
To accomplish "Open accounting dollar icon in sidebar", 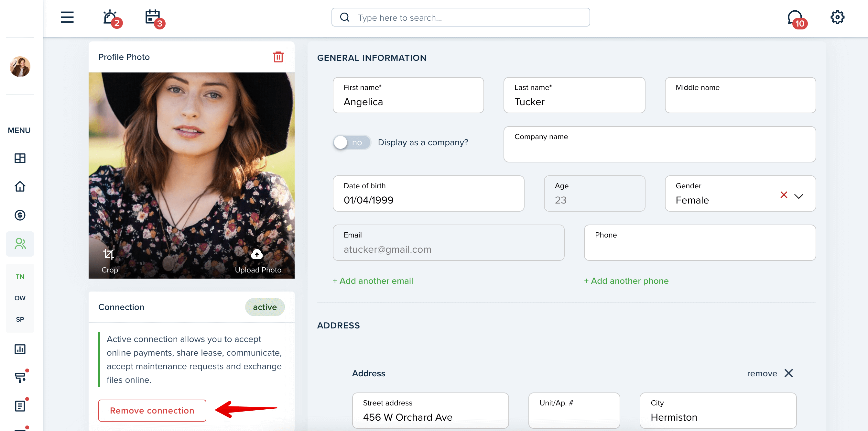I will [20, 215].
